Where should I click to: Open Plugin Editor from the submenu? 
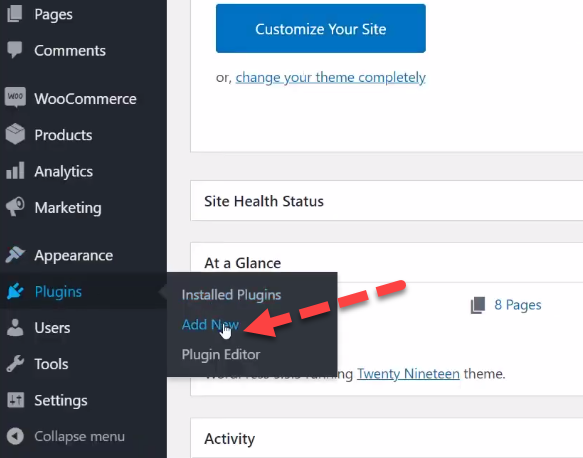(221, 355)
